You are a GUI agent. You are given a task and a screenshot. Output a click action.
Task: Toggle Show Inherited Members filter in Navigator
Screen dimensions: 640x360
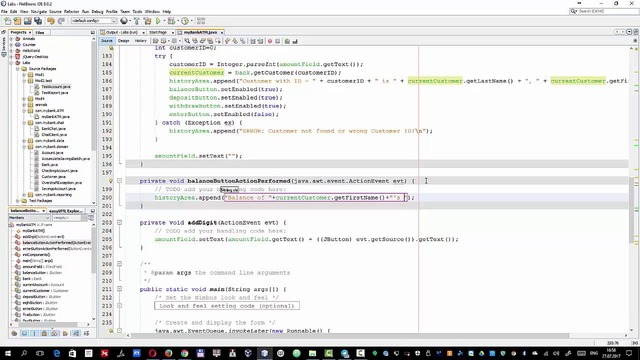point(14,333)
